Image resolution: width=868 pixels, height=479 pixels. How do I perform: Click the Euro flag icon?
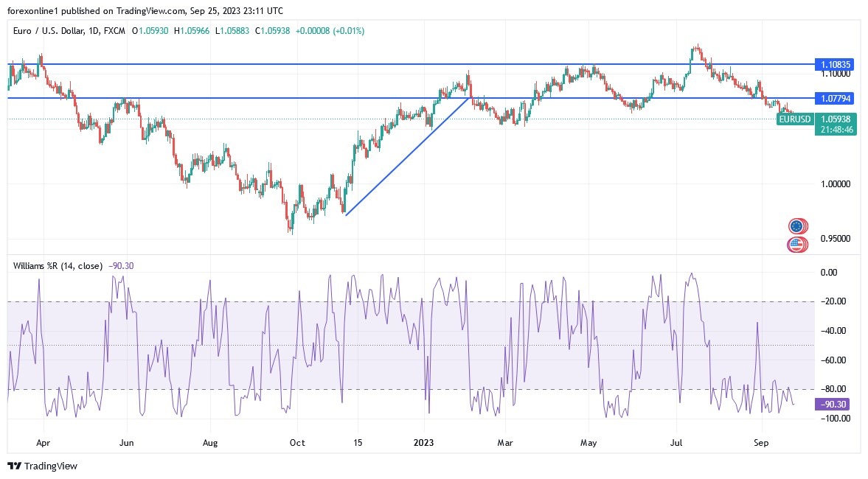pos(796,226)
